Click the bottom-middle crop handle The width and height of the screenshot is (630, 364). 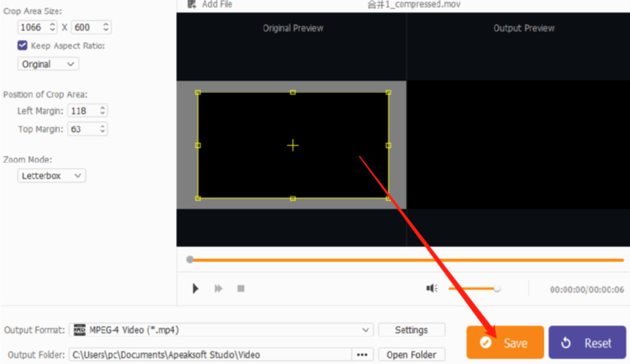pyautogui.click(x=293, y=198)
